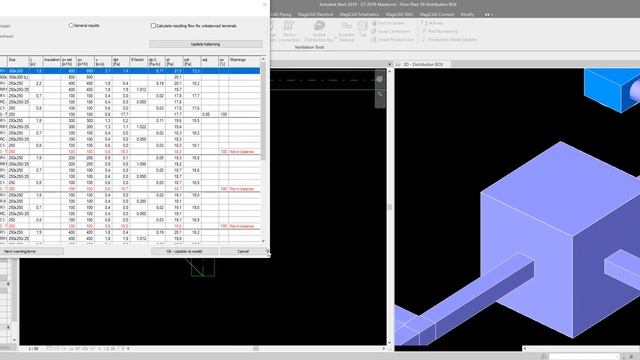640x360 pixels.
Task: Switch to the 3D - Distribution BOX view tab
Action: 422,64
